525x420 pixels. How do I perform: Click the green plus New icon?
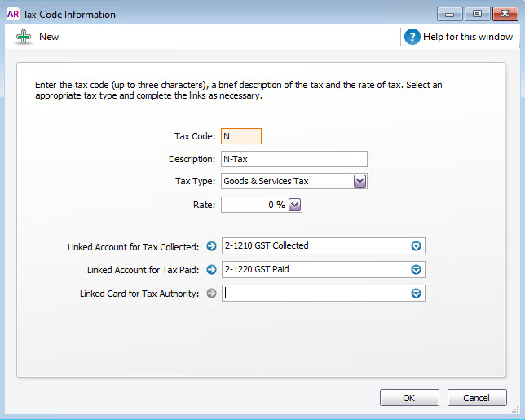pos(24,37)
